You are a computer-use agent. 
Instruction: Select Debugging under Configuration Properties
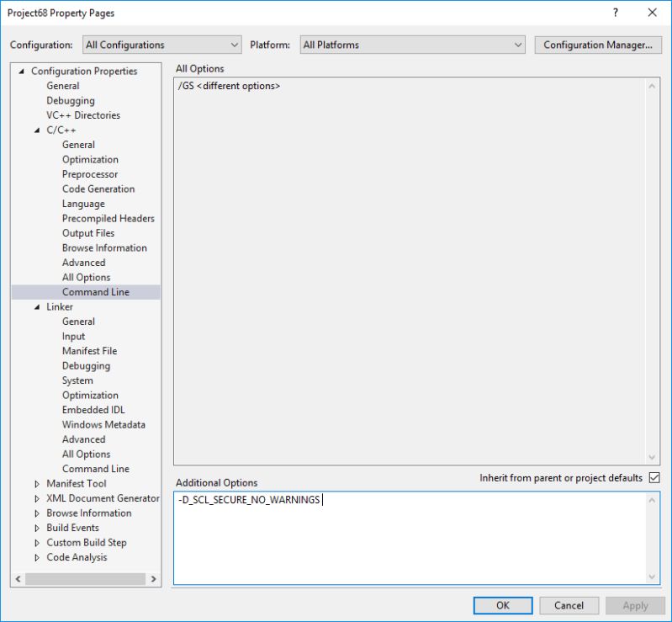coord(71,100)
